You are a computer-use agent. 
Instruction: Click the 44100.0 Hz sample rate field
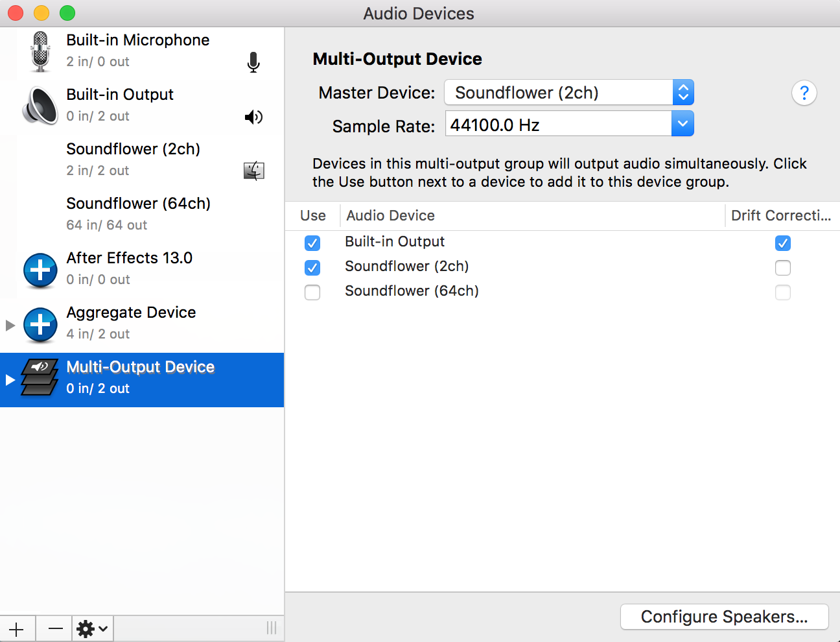click(559, 123)
